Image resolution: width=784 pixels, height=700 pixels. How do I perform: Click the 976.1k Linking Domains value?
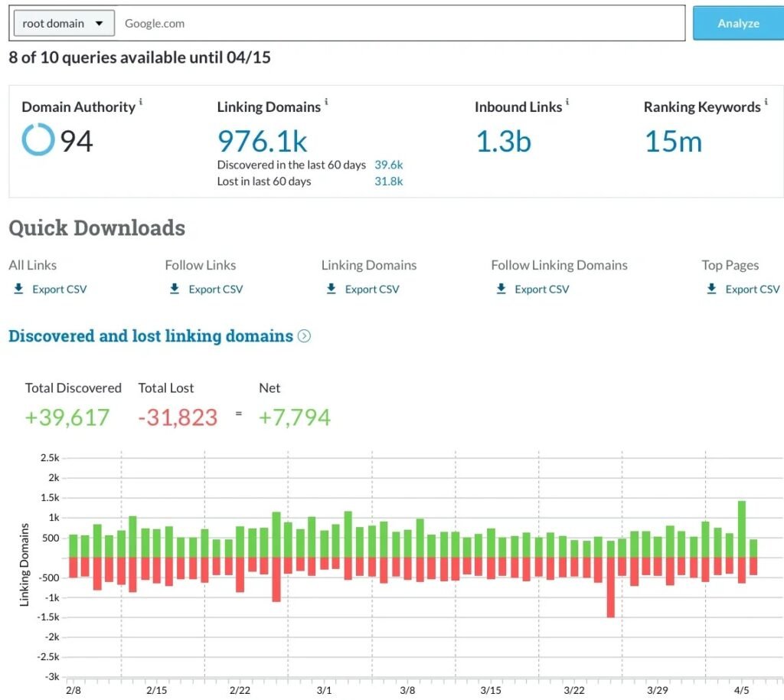click(x=263, y=142)
